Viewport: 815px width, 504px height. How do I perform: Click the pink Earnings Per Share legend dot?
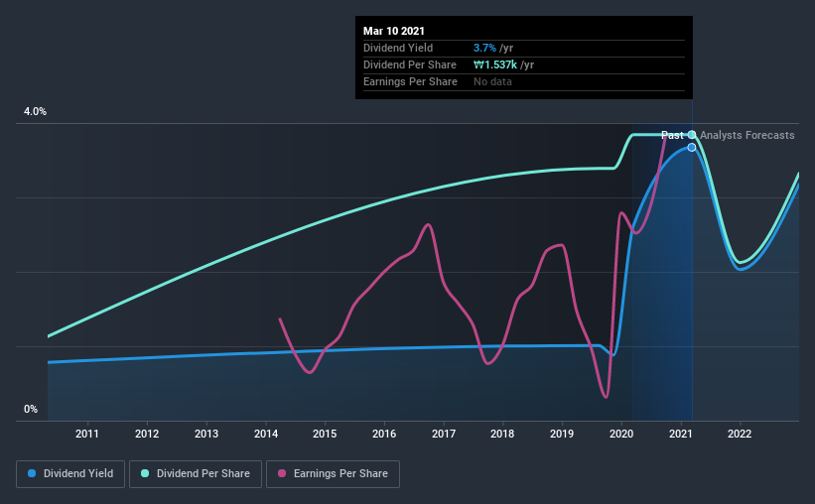(282, 473)
